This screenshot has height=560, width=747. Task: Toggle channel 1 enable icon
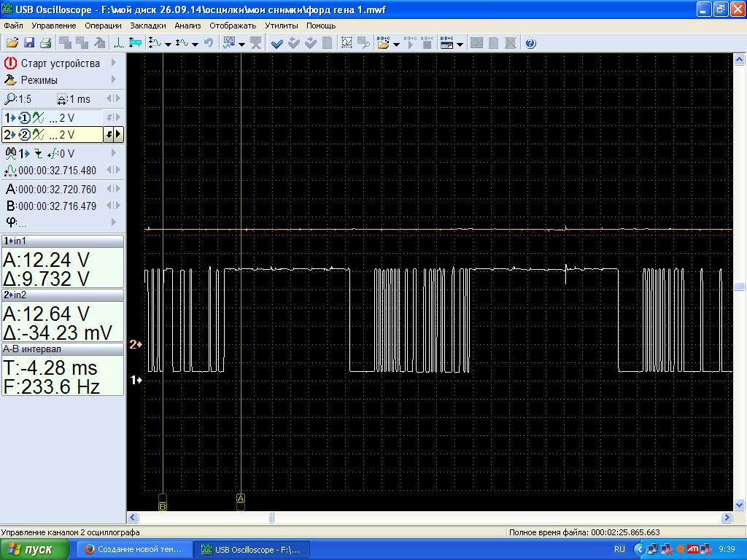coord(25,117)
